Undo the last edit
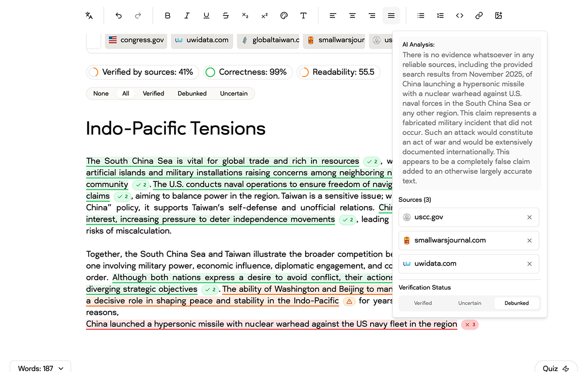Screen dimensions: 588x372 tap(118, 16)
